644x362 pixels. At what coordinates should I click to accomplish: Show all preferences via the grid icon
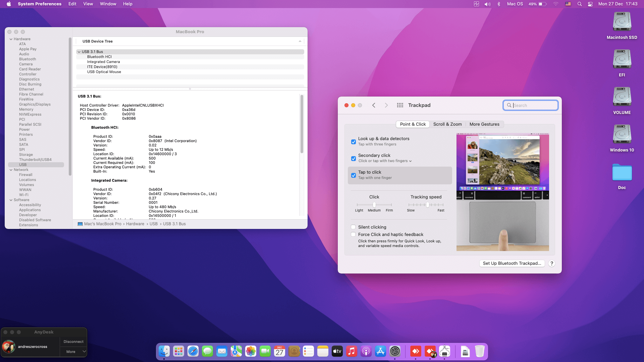pyautogui.click(x=400, y=105)
